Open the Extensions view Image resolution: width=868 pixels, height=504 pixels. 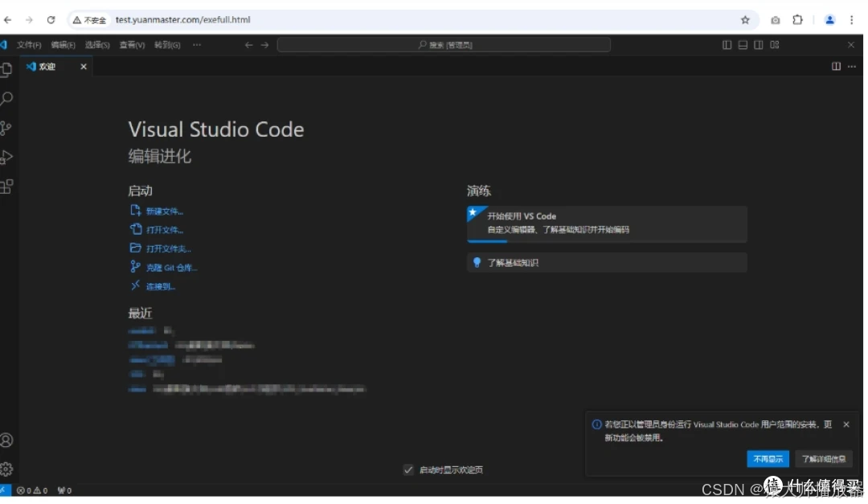6,186
